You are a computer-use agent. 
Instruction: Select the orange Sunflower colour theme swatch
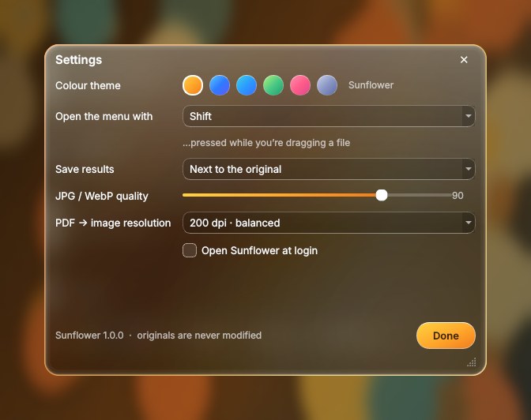coord(193,85)
